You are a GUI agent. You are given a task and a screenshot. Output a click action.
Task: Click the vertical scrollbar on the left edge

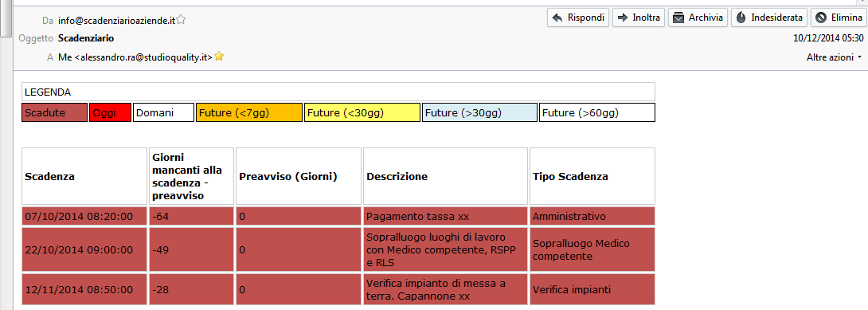pyautogui.click(x=6, y=155)
